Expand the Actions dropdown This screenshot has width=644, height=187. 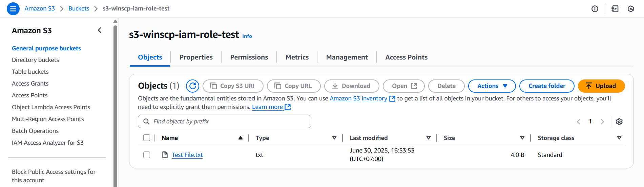tap(492, 86)
